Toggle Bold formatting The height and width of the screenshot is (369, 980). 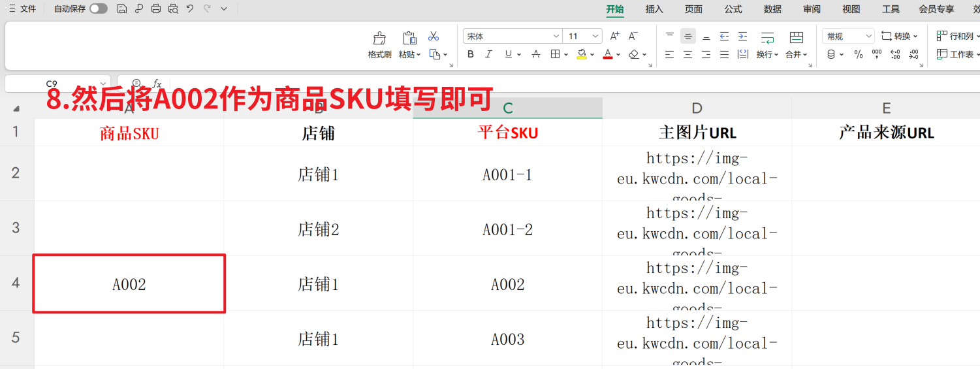[471, 55]
